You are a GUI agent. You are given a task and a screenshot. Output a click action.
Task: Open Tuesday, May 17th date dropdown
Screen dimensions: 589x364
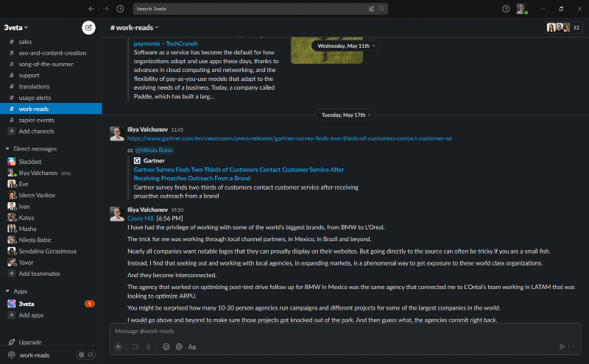(345, 115)
